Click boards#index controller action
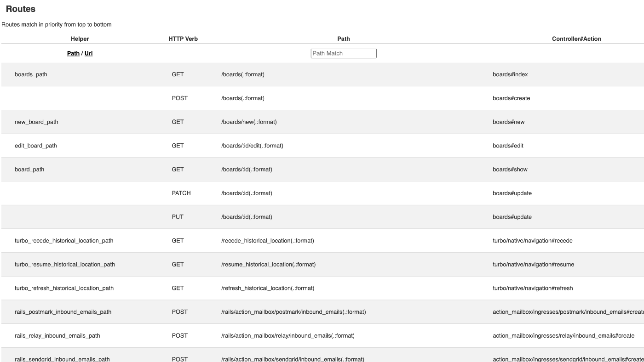Image resolution: width=644 pixels, height=362 pixels. coord(510,74)
